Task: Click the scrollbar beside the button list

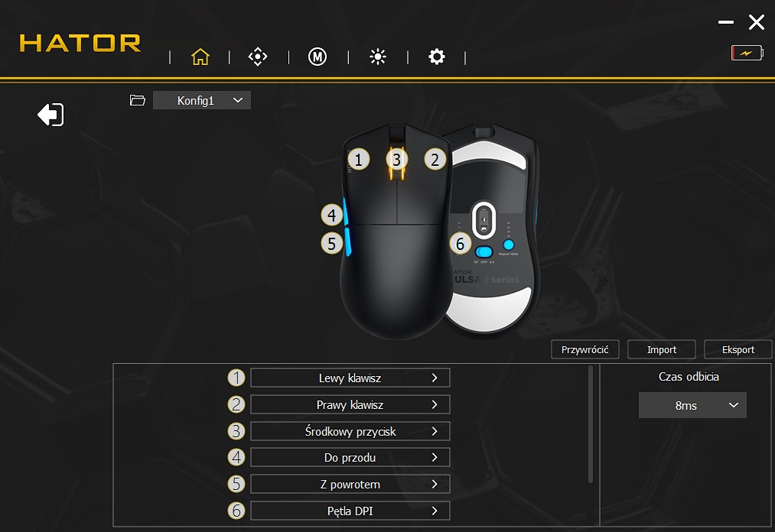Action: tap(591, 420)
